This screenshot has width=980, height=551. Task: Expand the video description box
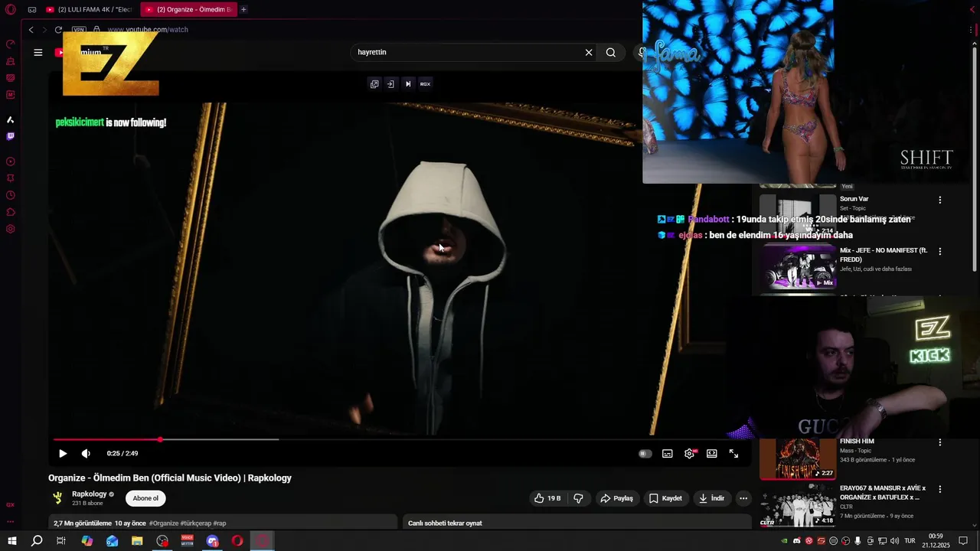tap(223, 523)
